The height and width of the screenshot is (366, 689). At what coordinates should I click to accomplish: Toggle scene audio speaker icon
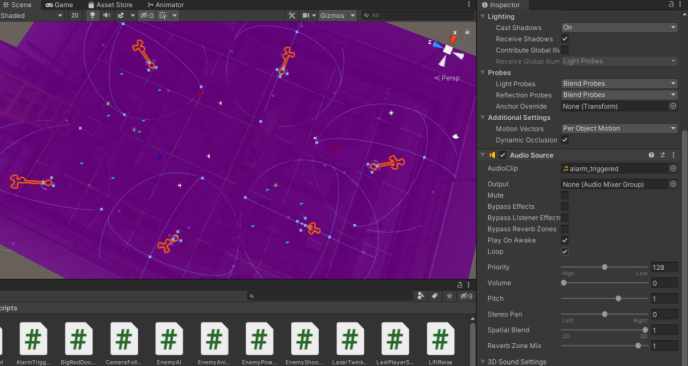pos(106,15)
